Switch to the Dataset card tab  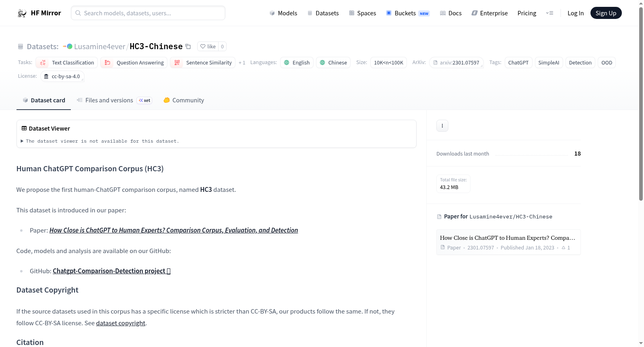(43, 100)
